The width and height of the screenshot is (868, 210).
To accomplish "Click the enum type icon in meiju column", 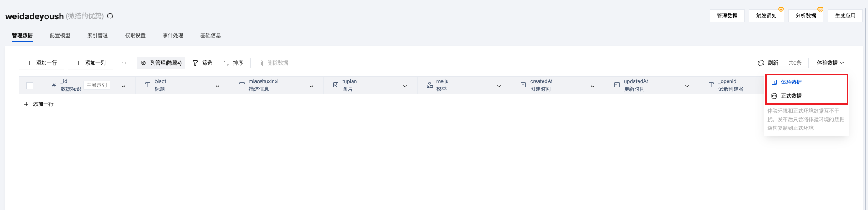I will coord(430,85).
